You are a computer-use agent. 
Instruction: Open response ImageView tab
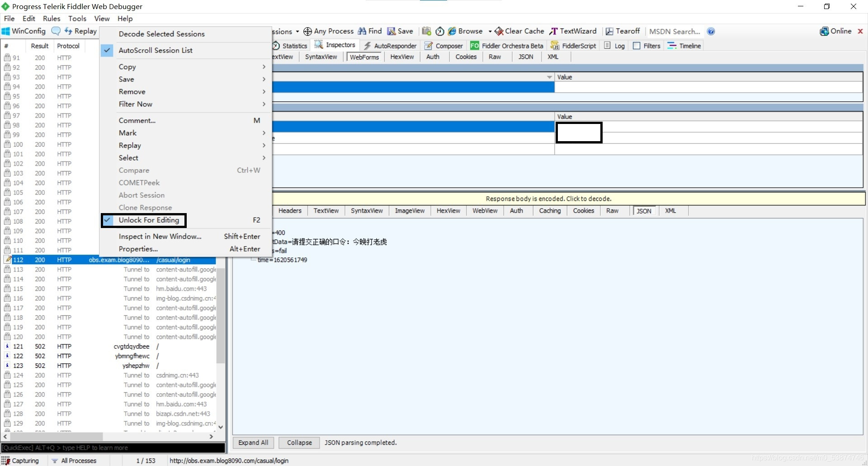coord(410,211)
